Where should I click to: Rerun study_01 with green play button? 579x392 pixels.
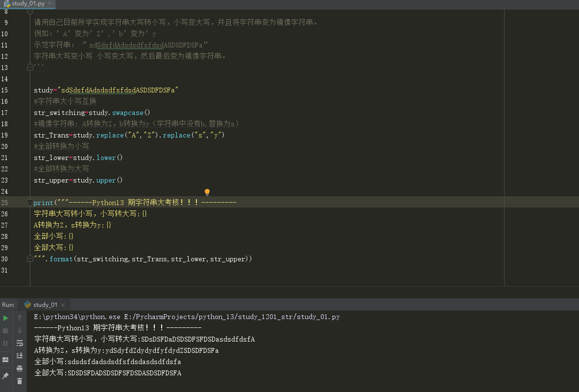5,318
